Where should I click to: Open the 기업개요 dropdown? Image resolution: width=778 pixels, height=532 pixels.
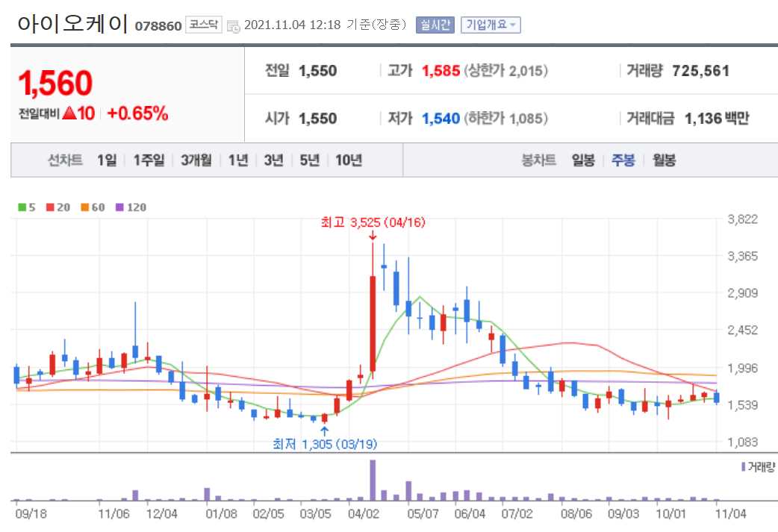tap(492, 23)
